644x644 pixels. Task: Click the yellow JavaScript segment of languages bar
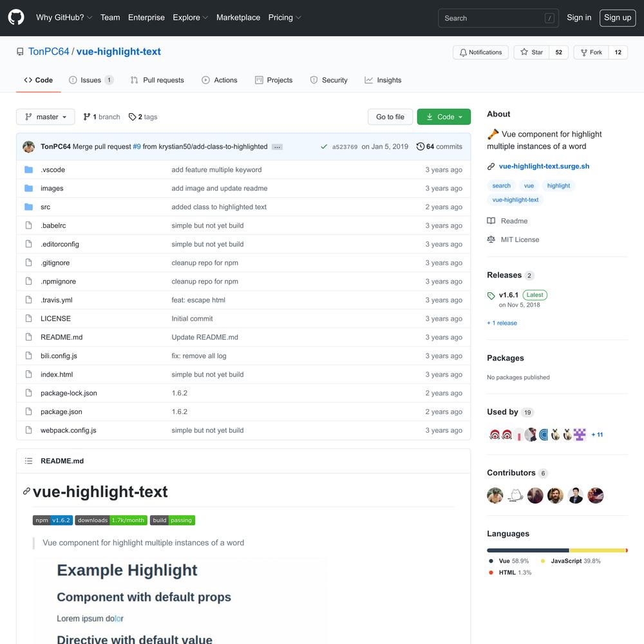tap(597, 551)
